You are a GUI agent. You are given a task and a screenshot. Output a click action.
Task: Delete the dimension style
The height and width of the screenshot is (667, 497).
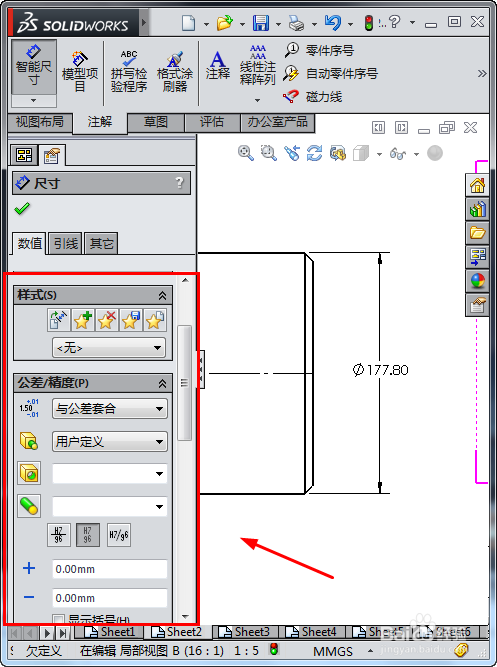[x=106, y=320]
